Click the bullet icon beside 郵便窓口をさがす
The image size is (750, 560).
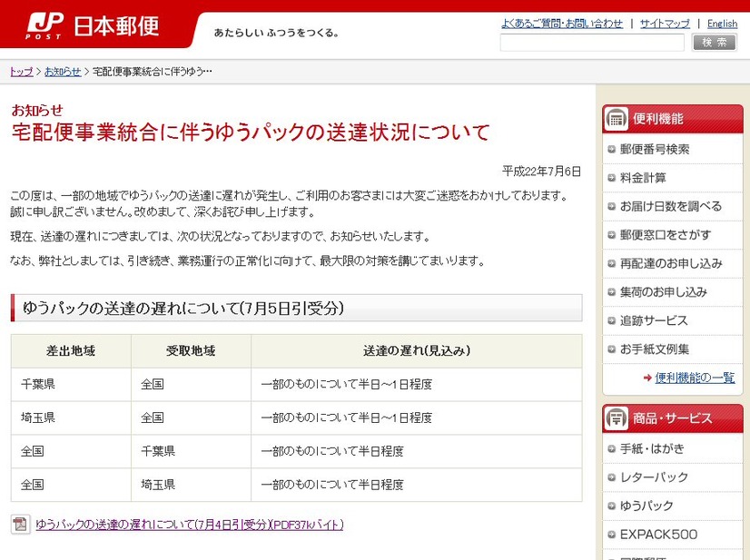611,235
